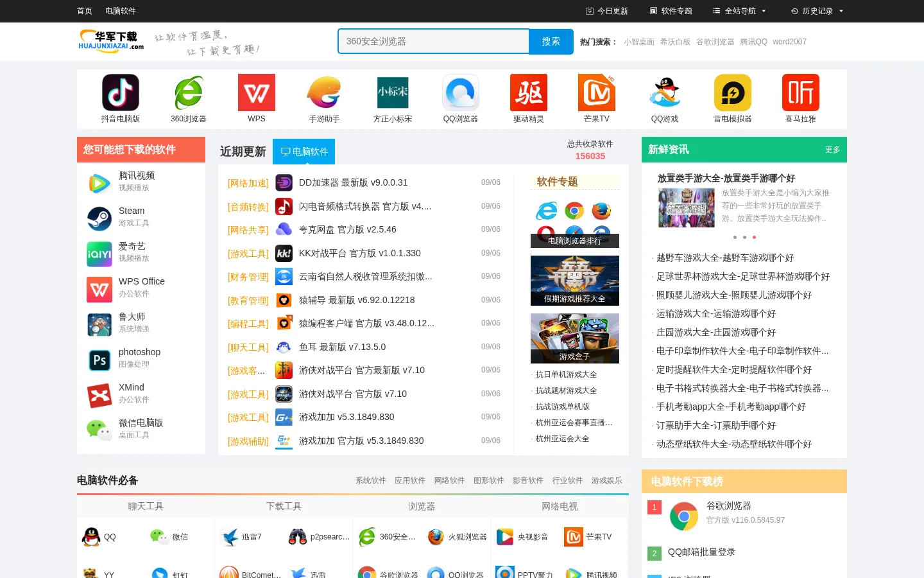Click the DD加速器 app icon

pyautogui.click(x=284, y=183)
